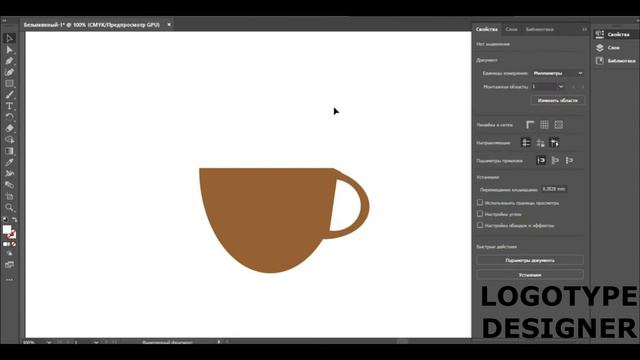Click the artboard number field showing 1
Viewport: 640px width, 360px height.
(544, 87)
